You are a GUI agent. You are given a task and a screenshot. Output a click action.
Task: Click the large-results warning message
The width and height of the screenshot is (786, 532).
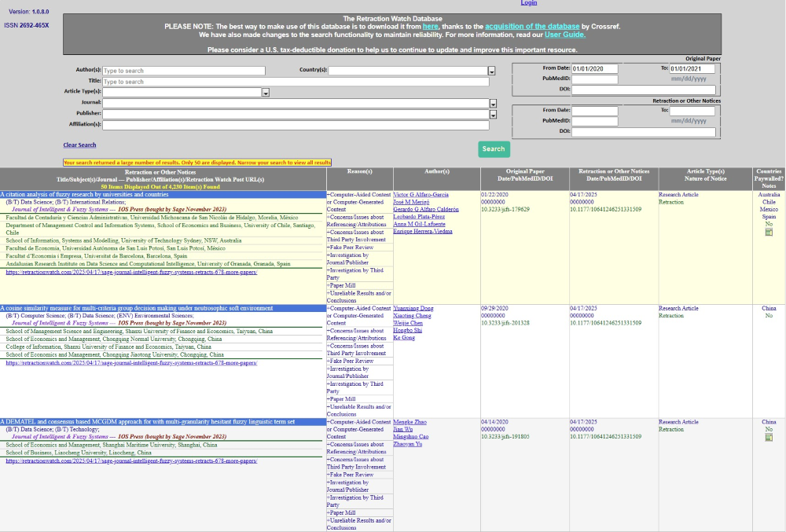[x=197, y=163]
